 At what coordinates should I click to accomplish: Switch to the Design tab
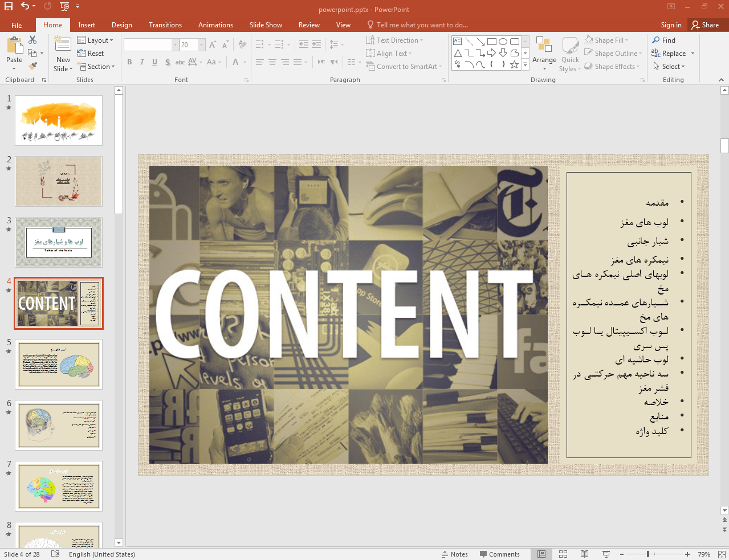[121, 25]
